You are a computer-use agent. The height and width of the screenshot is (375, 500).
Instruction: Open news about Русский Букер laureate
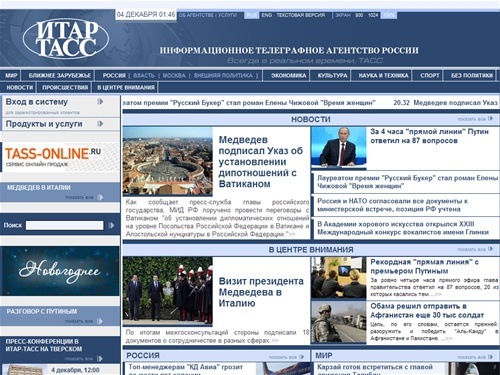[407, 182]
